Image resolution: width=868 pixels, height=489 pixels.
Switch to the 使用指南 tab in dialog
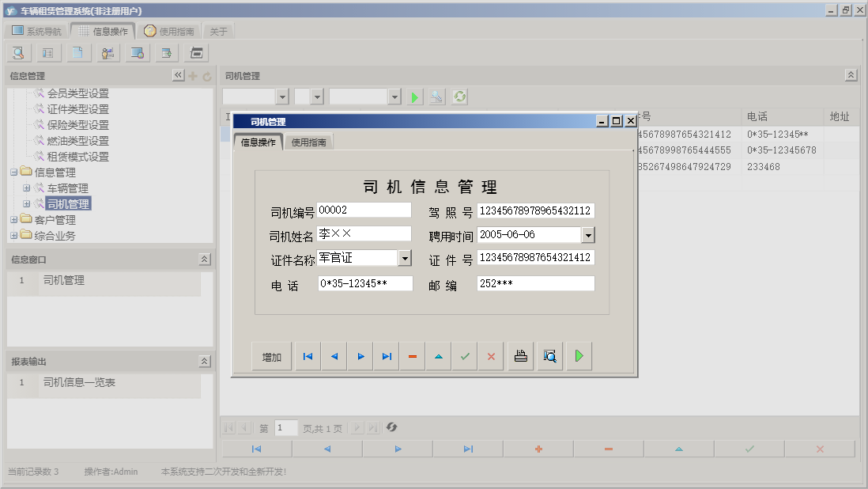[x=308, y=142]
